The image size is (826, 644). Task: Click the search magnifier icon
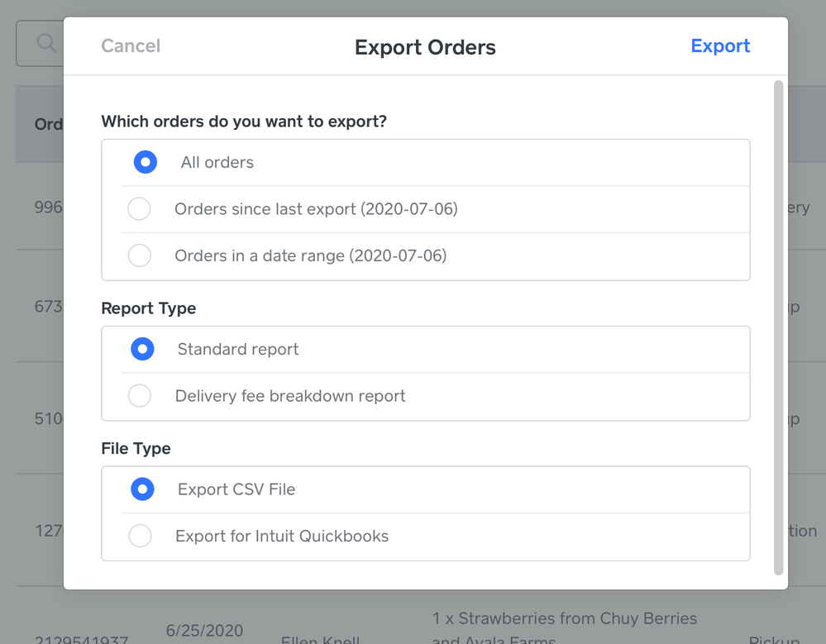click(45, 43)
